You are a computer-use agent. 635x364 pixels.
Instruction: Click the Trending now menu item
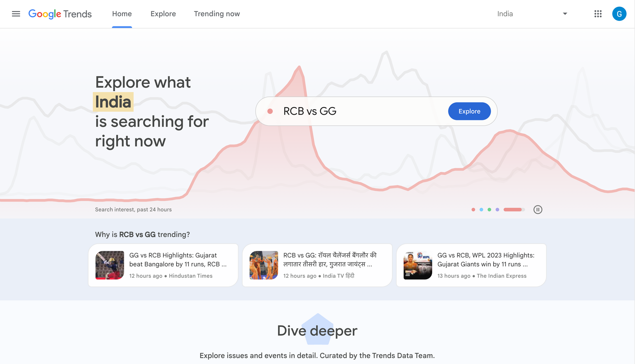[217, 14]
